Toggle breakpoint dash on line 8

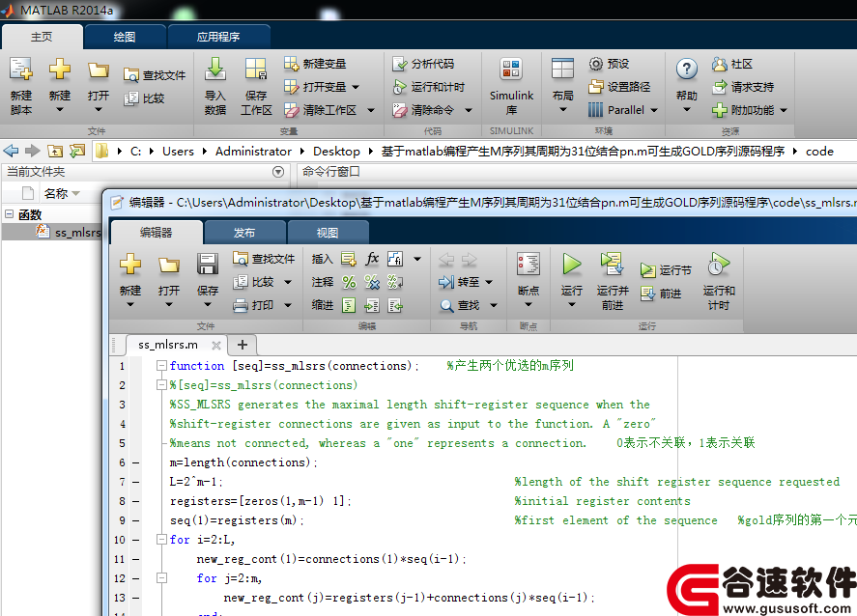pyautogui.click(x=135, y=501)
